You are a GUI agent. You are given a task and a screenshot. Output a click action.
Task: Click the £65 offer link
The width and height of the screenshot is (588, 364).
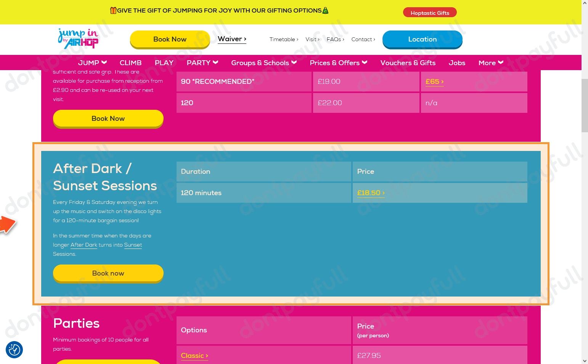tap(434, 81)
